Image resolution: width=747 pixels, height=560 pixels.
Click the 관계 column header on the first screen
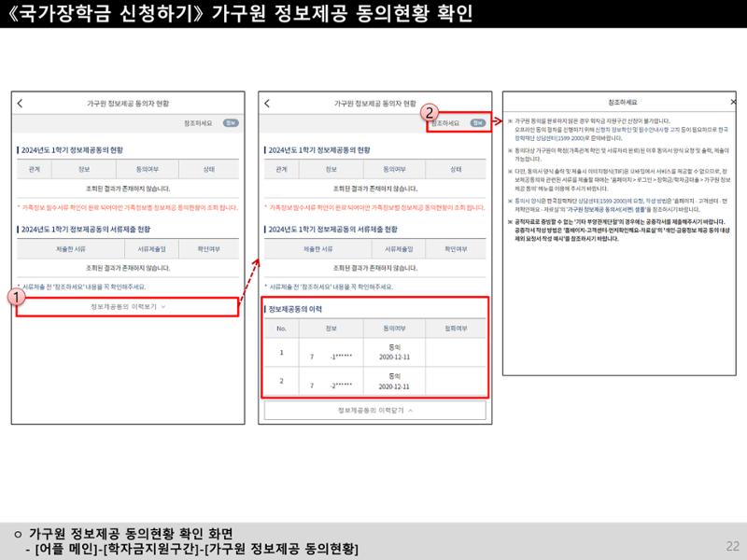click(x=35, y=169)
